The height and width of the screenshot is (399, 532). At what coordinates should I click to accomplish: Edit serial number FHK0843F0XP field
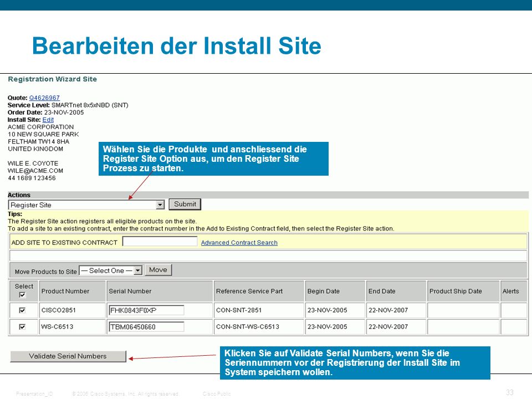pos(146,310)
